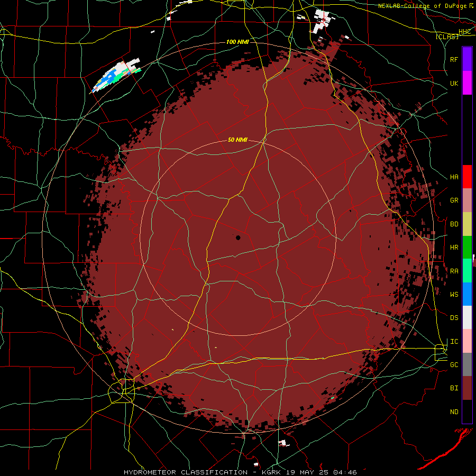Click the BD legend label
This screenshot has height=476, width=476.
pos(454,224)
